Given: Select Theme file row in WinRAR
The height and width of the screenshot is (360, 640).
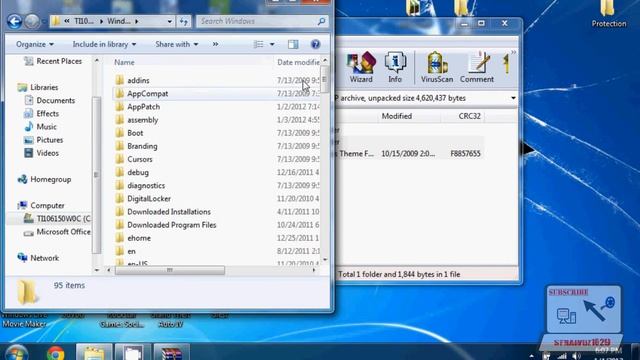Looking at the screenshot, I should [x=409, y=154].
